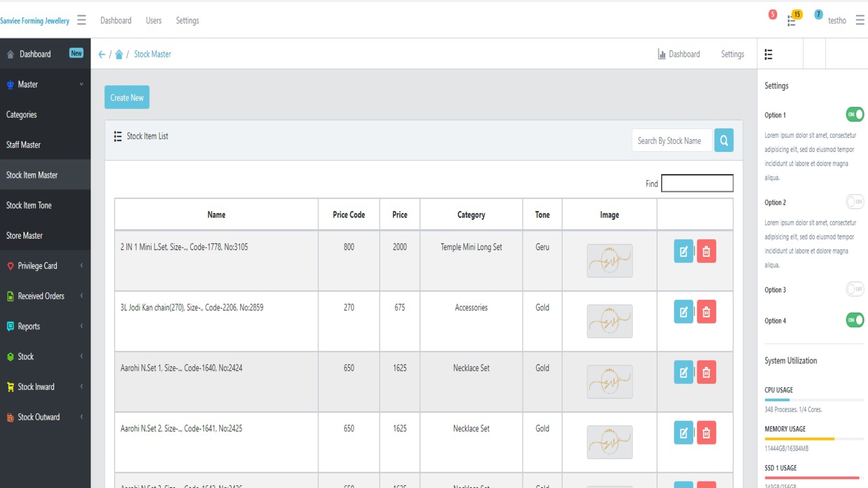This screenshot has height=488, width=868.
Task: Select Stock Item Tone in sidebar
Action: 29,206
